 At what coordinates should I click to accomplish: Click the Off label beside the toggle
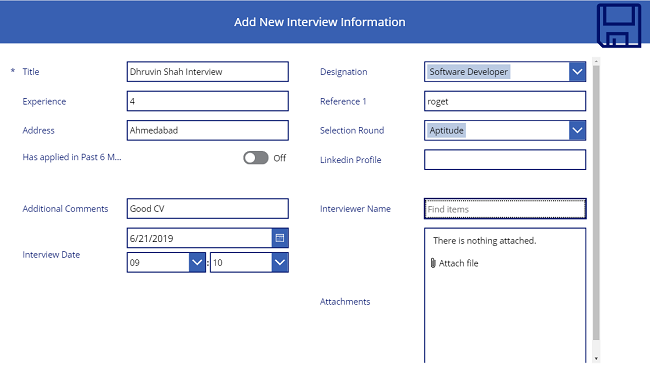tap(280, 158)
